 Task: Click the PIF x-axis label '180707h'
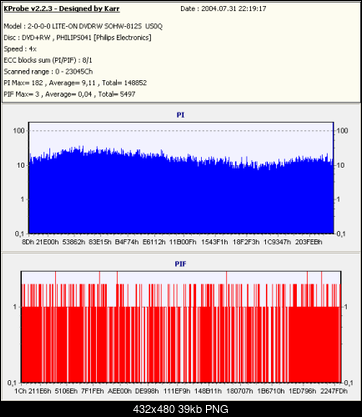click(240, 391)
